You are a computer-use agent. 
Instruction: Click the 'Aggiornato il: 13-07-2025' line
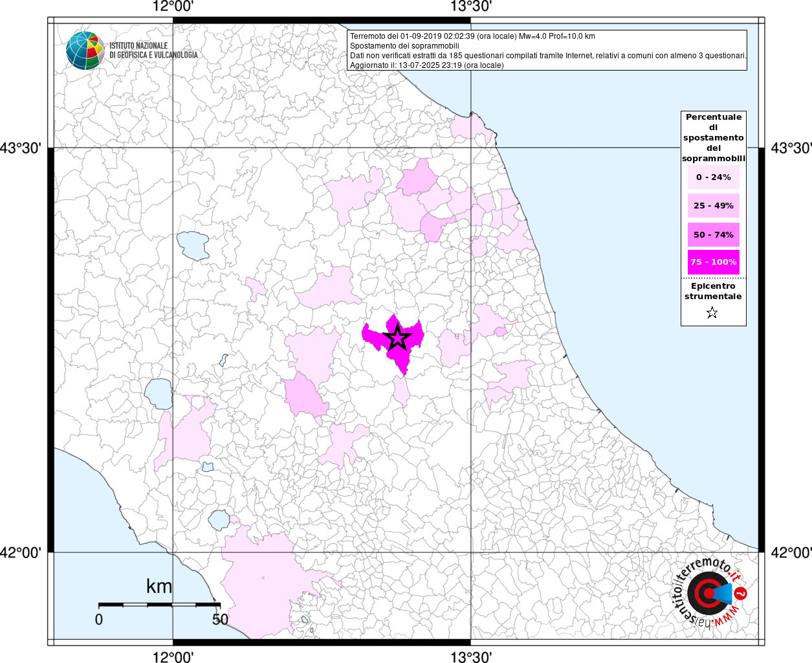coord(426,65)
